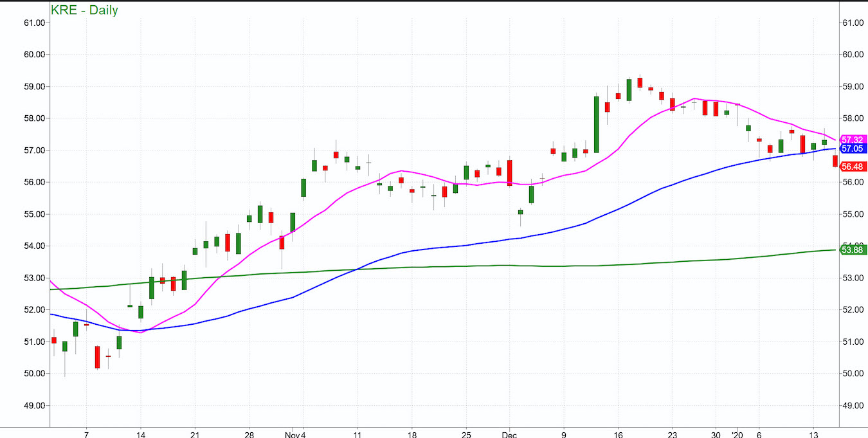
Task: Click 49.00 on the right price axis
Action: [x=853, y=405]
